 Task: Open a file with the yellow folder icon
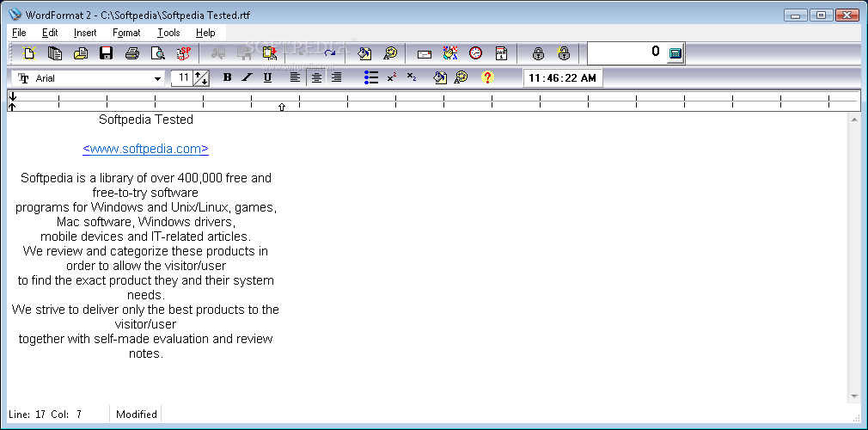[81, 53]
